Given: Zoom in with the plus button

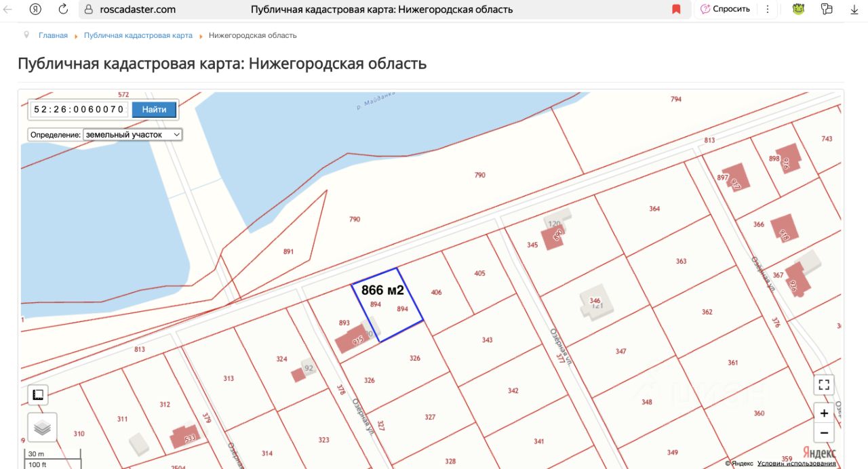Looking at the screenshot, I should pos(824,413).
